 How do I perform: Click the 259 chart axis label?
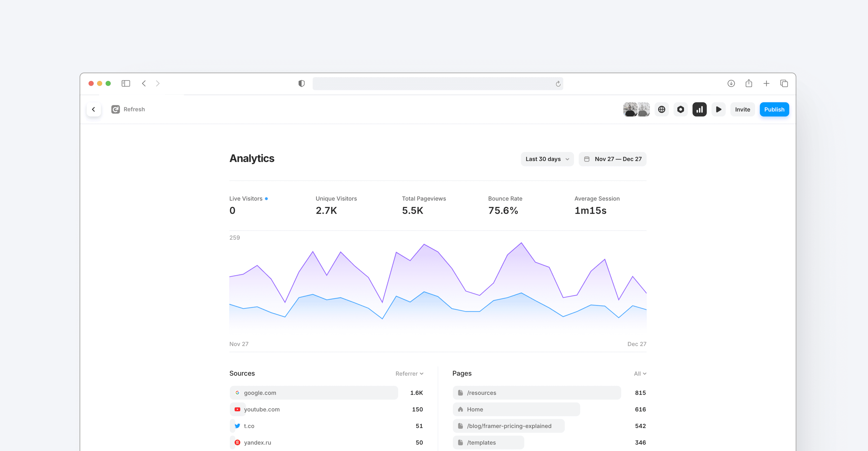click(x=235, y=238)
